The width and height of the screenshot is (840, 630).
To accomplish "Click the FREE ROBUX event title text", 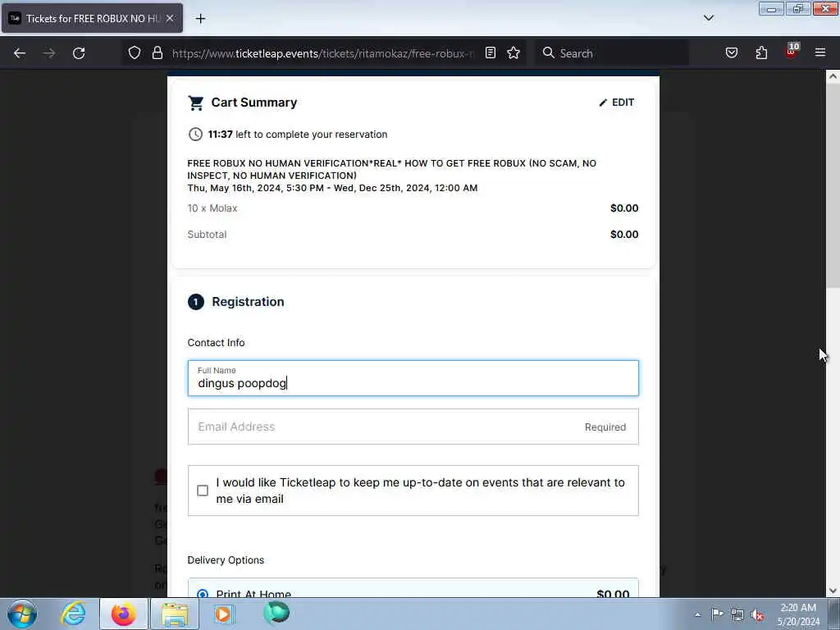I will tap(391, 169).
